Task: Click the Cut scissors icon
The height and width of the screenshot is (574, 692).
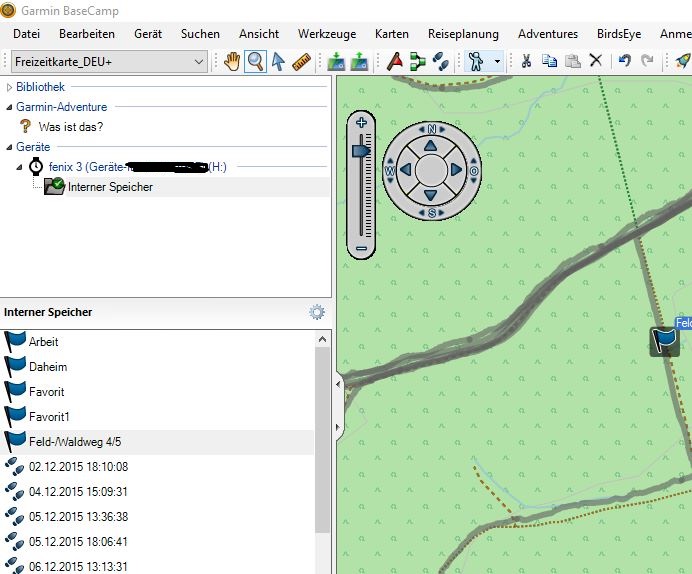Action: pos(526,61)
